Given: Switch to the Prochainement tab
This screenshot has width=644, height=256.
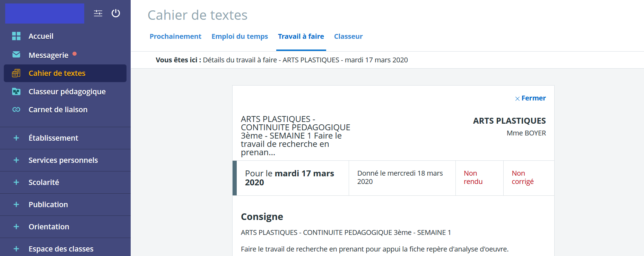Looking at the screenshot, I should point(175,36).
